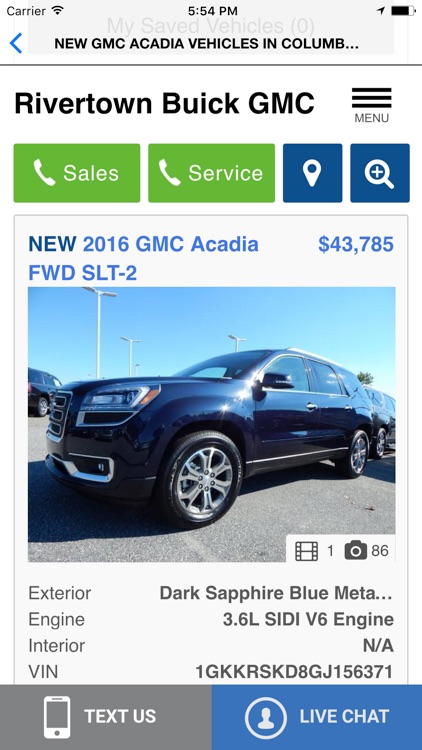
Task: Open the camera photos icon
Action: pyautogui.click(x=355, y=551)
